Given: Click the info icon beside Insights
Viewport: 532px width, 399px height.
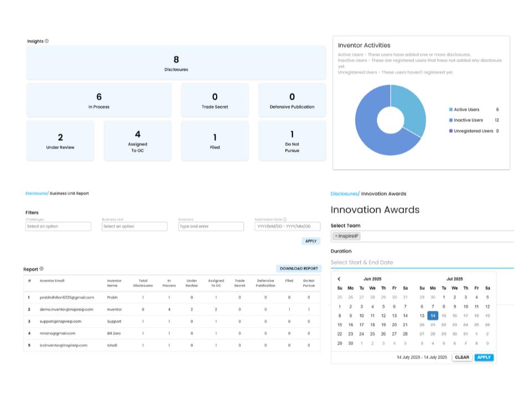Looking at the screenshot, I should (x=47, y=41).
